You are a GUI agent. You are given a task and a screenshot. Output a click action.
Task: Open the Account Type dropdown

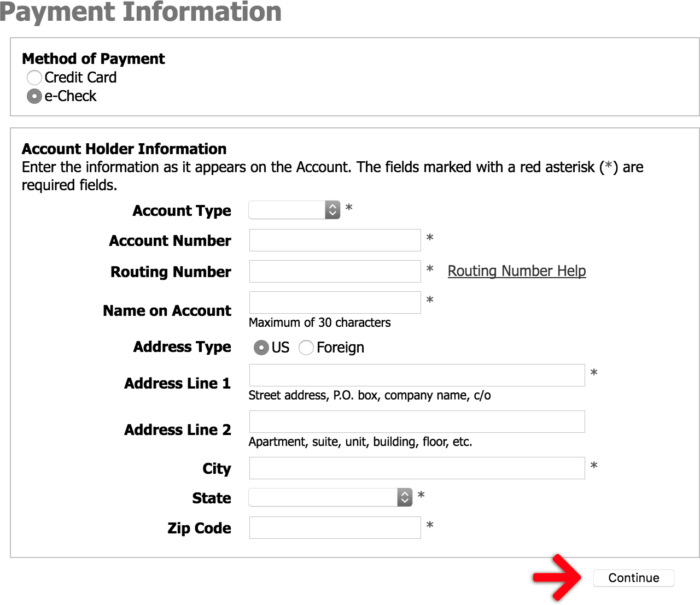point(294,210)
